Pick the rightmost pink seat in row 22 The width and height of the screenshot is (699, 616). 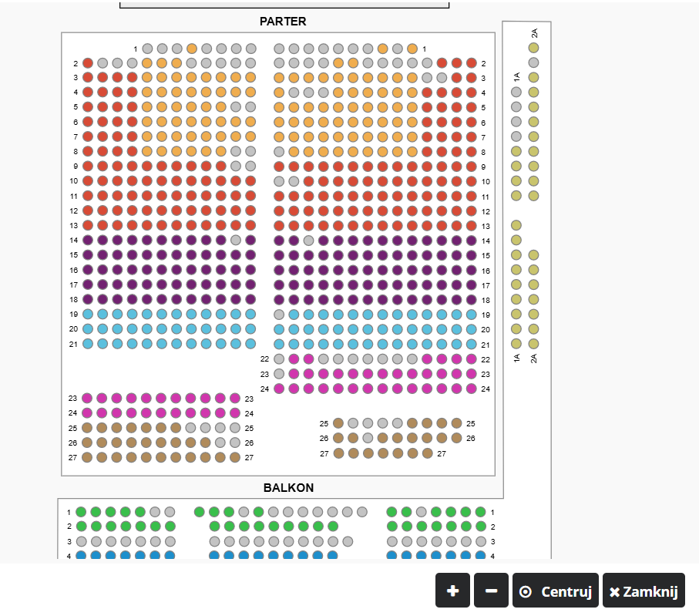point(472,359)
